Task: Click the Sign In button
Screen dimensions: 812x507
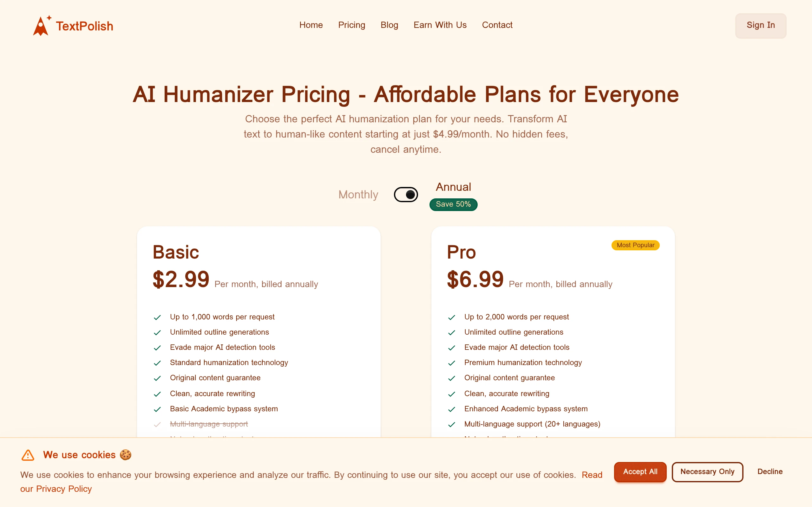Action: click(760, 25)
